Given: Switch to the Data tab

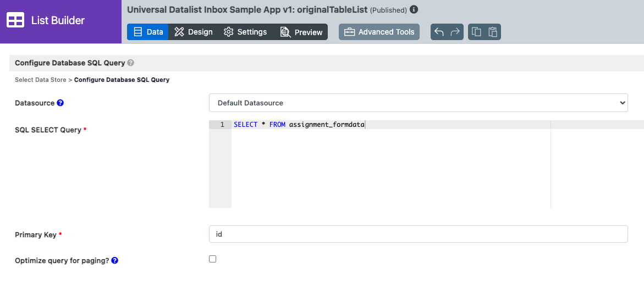Looking at the screenshot, I should pos(148,32).
